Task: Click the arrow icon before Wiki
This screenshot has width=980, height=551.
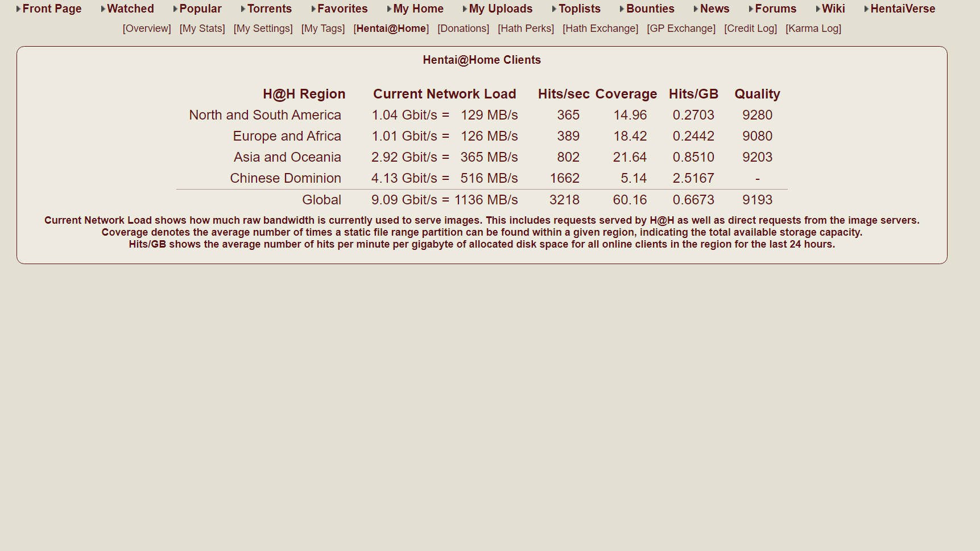Action: [x=818, y=9]
